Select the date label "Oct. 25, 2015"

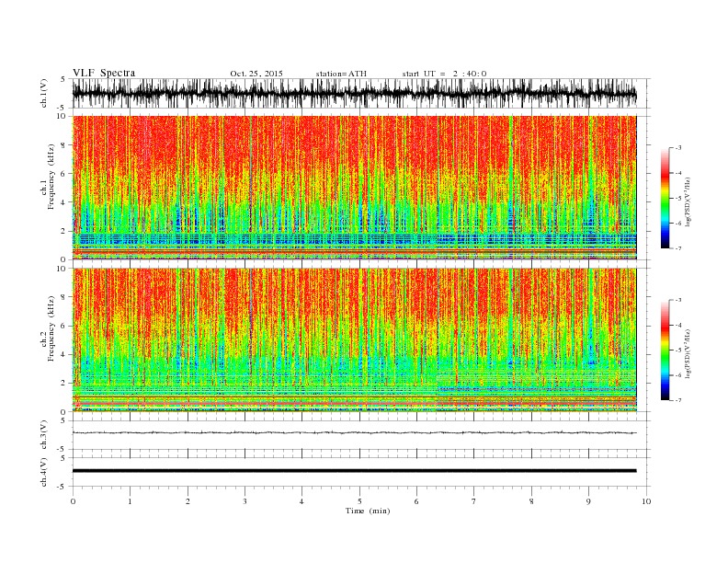coord(256,74)
